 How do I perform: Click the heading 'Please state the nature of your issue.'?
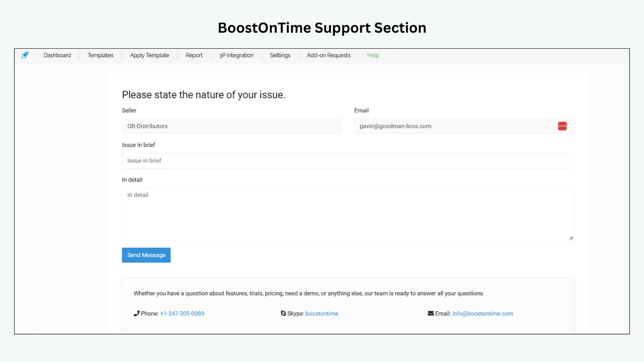point(204,95)
